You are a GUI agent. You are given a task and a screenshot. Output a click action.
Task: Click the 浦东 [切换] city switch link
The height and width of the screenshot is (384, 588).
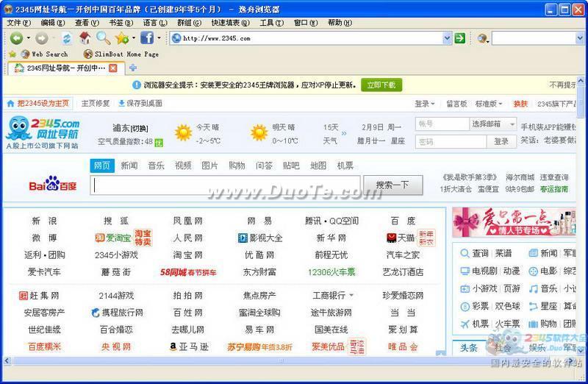tap(131, 129)
